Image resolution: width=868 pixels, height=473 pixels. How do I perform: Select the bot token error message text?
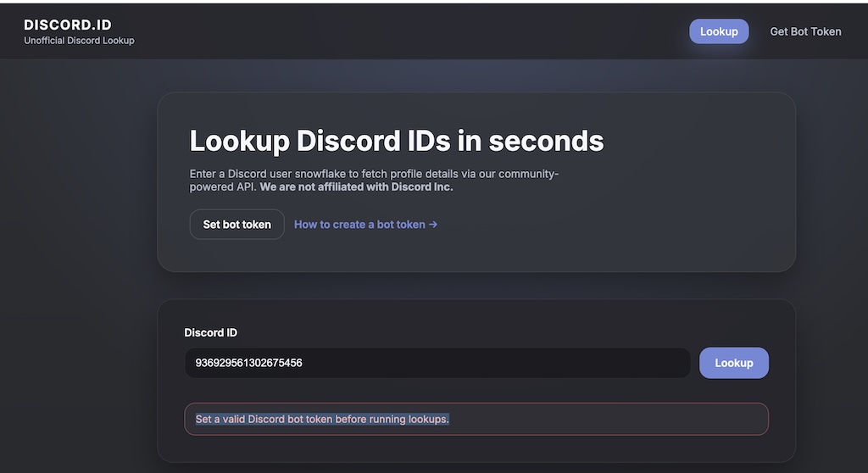[x=322, y=420]
